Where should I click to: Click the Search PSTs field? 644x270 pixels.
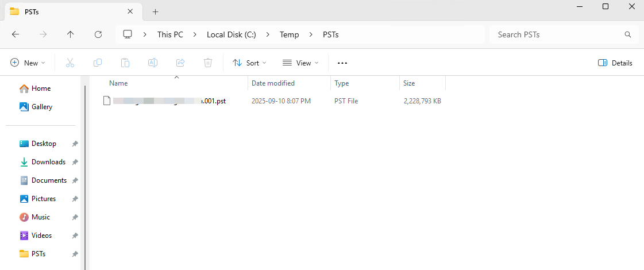tap(557, 34)
